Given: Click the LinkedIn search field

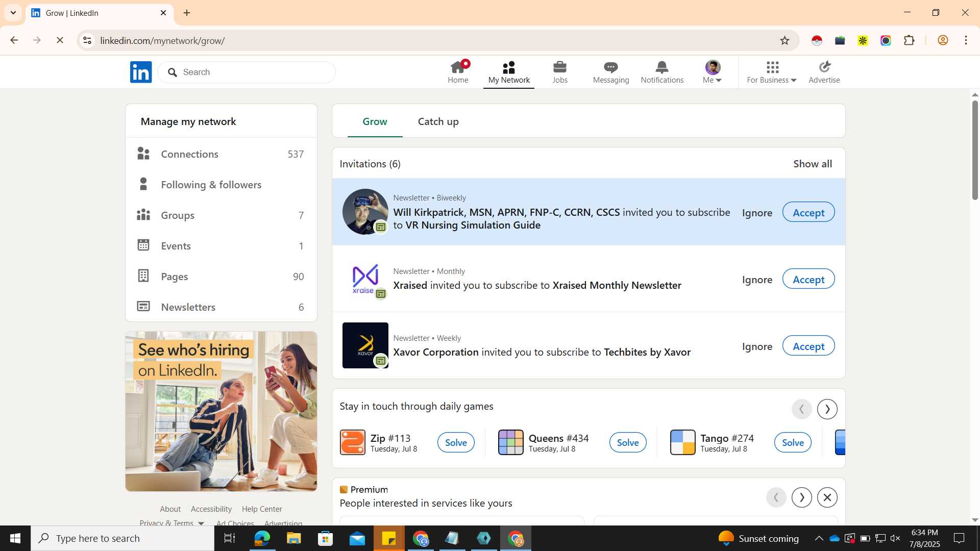Looking at the screenshot, I should (x=247, y=72).
